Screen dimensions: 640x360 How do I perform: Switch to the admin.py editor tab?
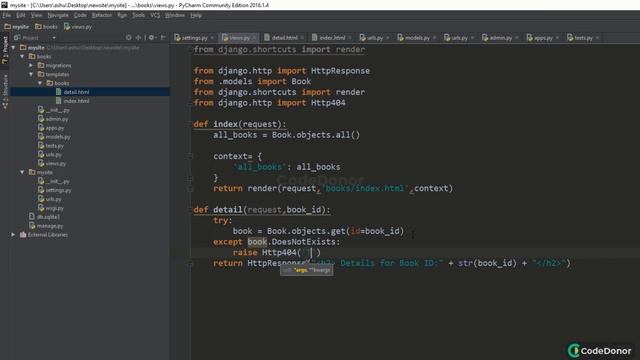point(500,38)
